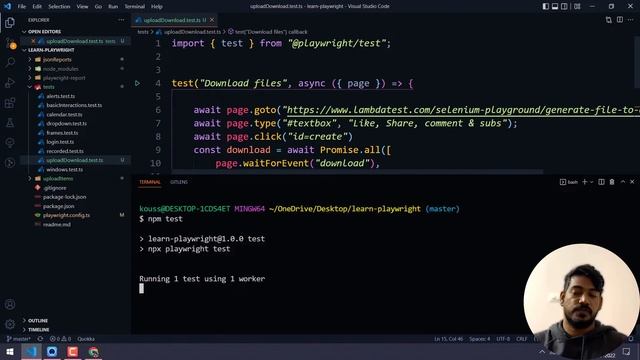Close uploadDownload.test.ts in Open Editors list
The height and width of the screenshot is (360, 640).
[33, 41]
